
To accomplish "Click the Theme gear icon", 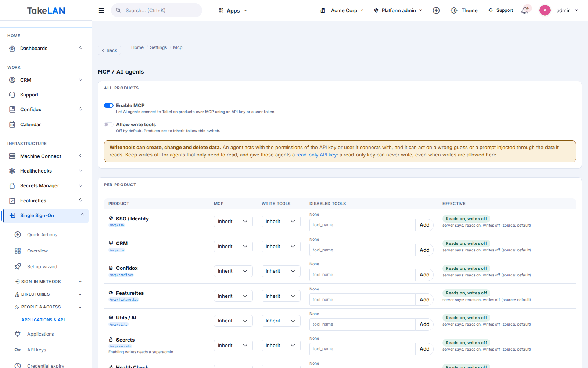I will point(454,10).
